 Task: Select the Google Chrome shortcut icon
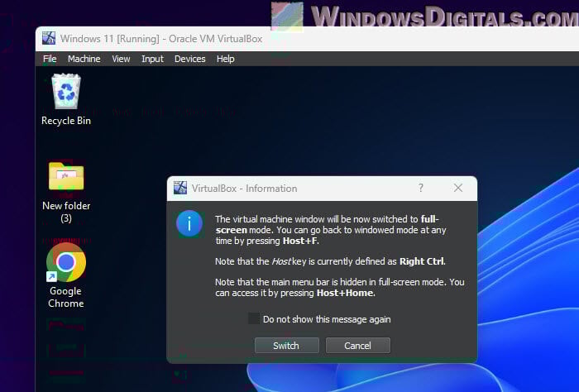click(66, 262)
